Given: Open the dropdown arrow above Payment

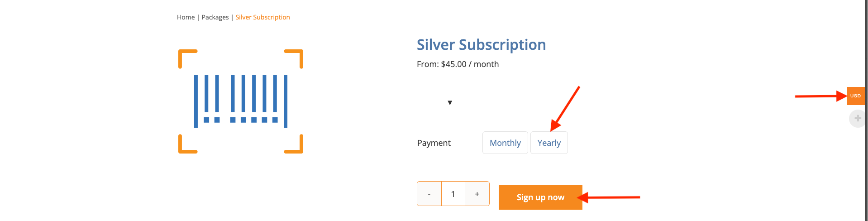Looking at the screenshot, I should [450, 102].
